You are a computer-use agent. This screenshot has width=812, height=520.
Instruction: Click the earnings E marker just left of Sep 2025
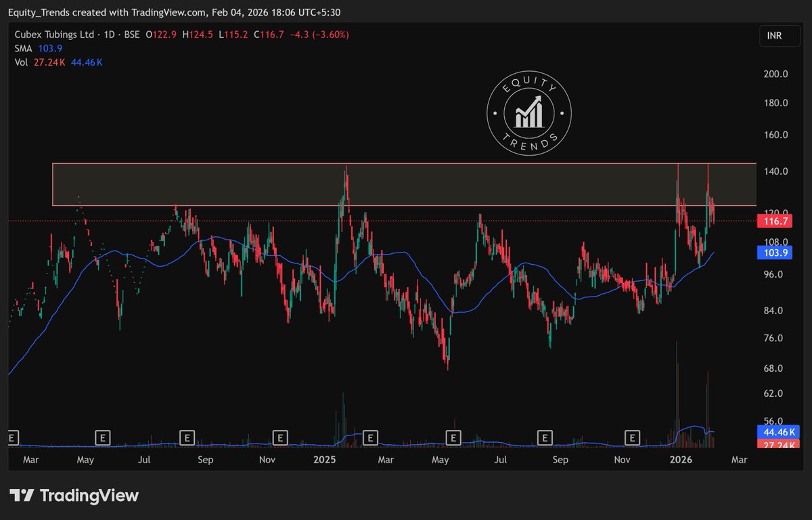[544, 437]
